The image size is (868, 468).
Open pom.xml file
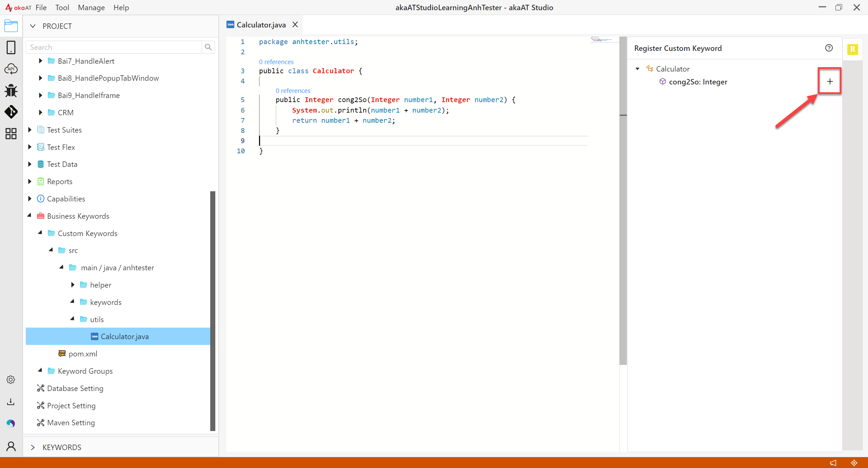click(x=83, y=354)
